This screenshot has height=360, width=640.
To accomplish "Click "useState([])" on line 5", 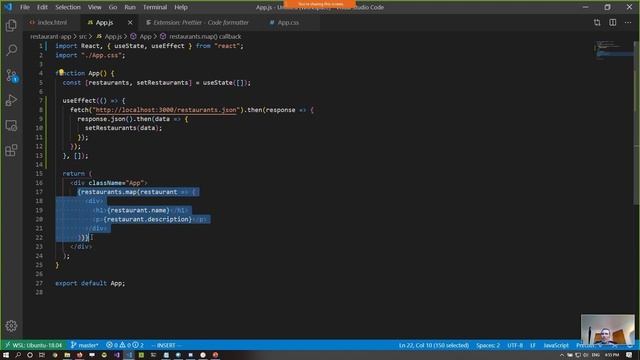I will (225, 82).
